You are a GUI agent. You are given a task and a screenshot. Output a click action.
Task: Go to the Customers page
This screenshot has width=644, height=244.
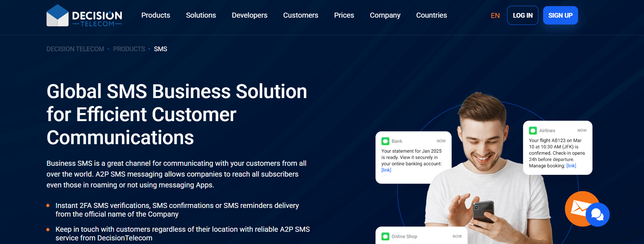point(301,15)
